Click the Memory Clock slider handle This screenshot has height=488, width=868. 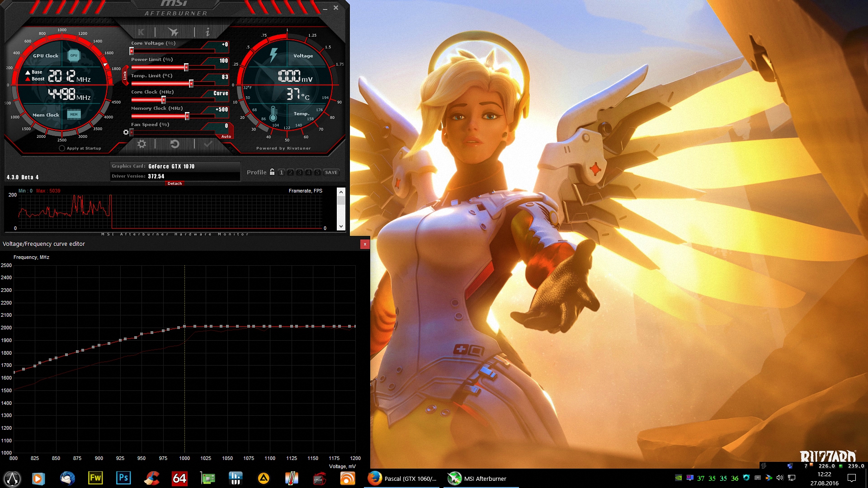click(187, 116)
